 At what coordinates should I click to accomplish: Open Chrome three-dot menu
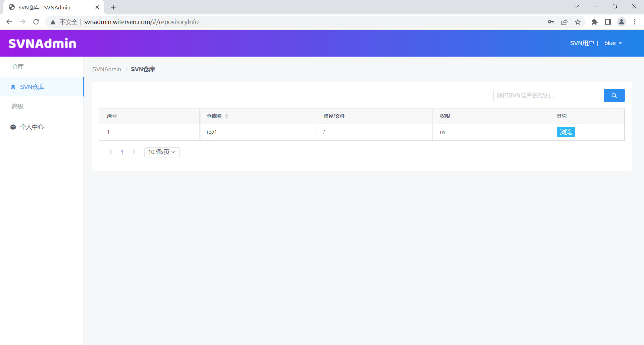tap(635, 22)
